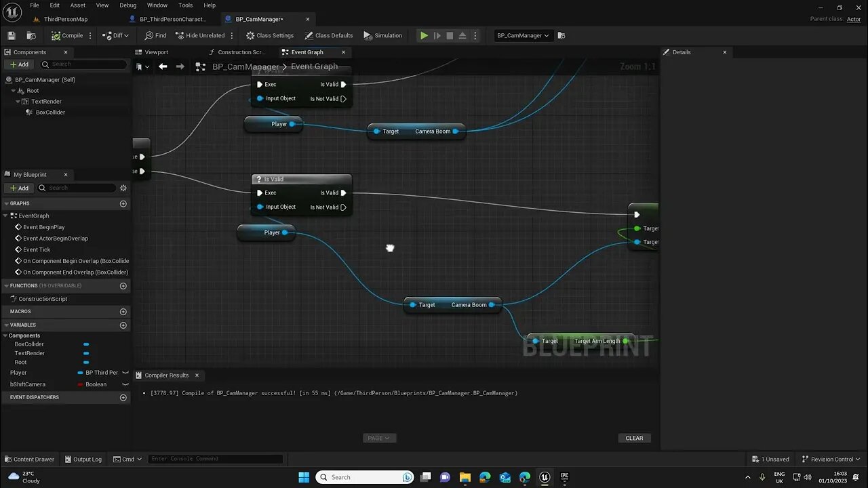Add new macro with MACROS plus icon
The height and width of the screenshot is (488, 868).
123,312
